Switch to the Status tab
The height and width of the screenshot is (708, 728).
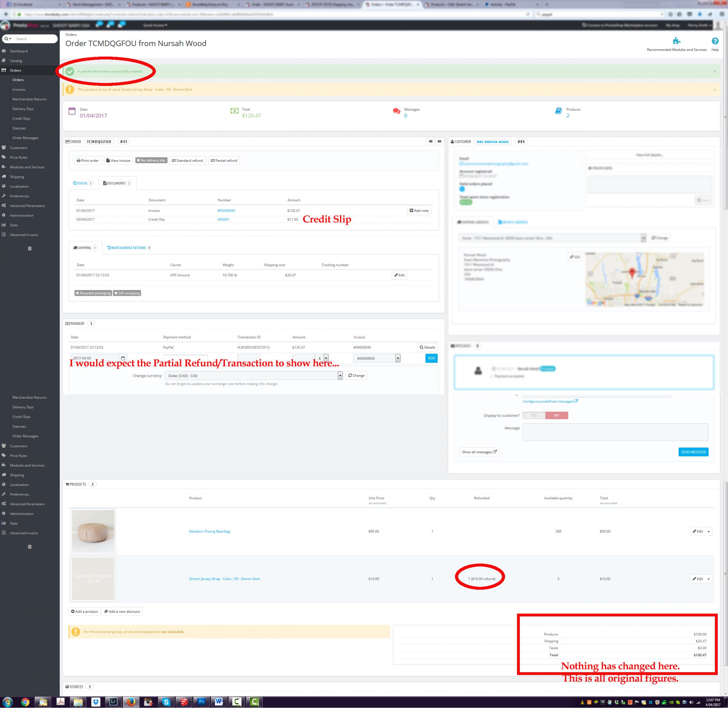coord(83,183)
